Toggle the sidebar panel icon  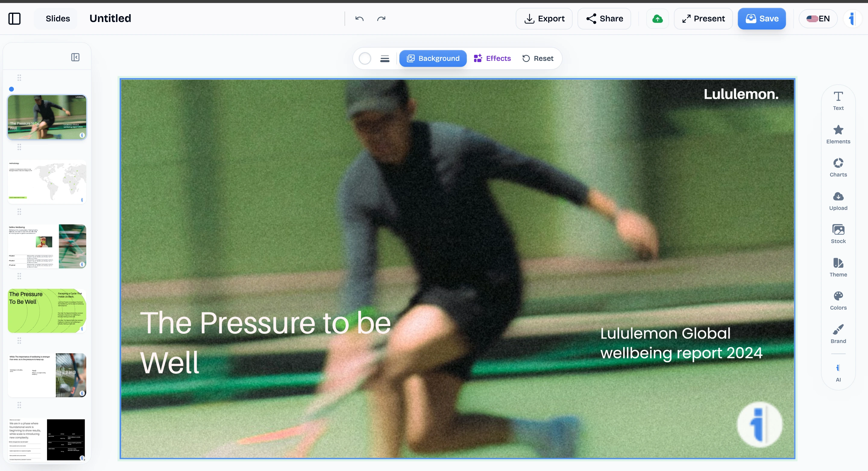tap(14, 18)
